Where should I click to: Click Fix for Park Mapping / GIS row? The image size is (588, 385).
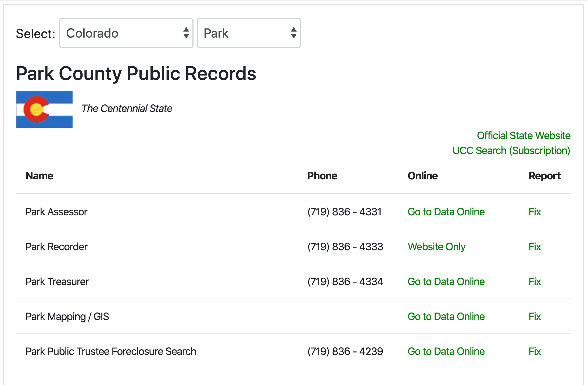535,317
